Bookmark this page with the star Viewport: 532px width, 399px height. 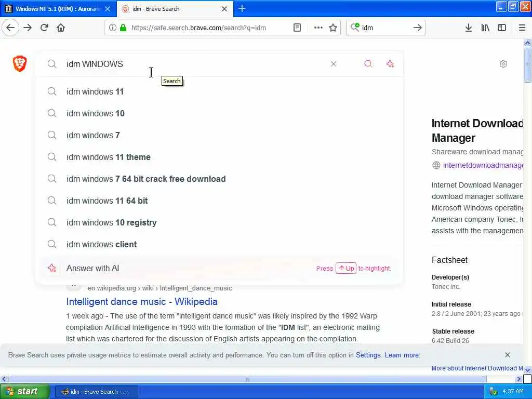pyautogui.click(x=333, y=28)
